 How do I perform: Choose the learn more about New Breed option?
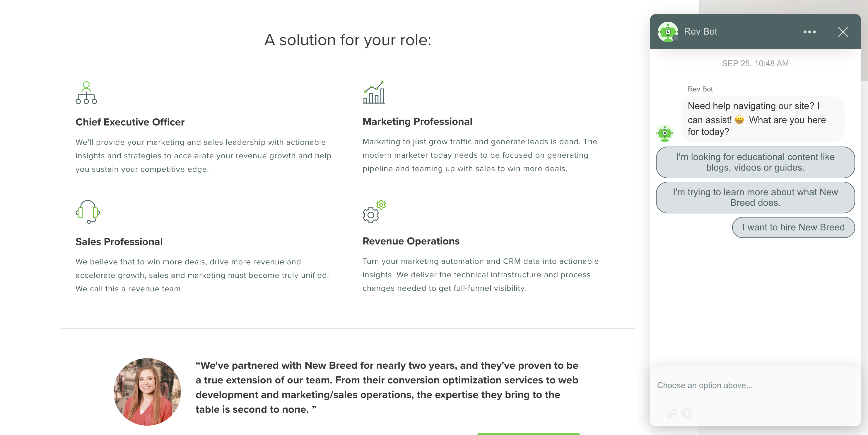click(755, 197)
